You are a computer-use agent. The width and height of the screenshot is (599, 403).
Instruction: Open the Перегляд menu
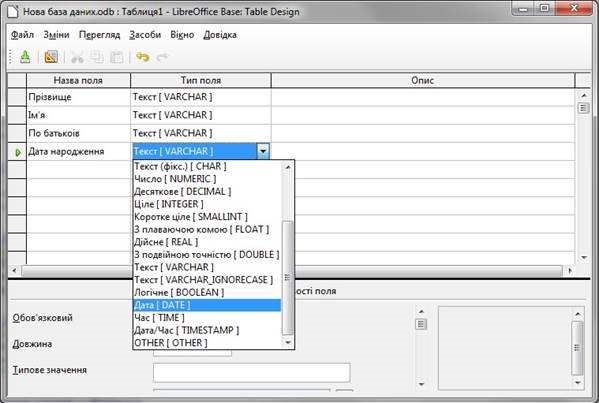point(99,35)
